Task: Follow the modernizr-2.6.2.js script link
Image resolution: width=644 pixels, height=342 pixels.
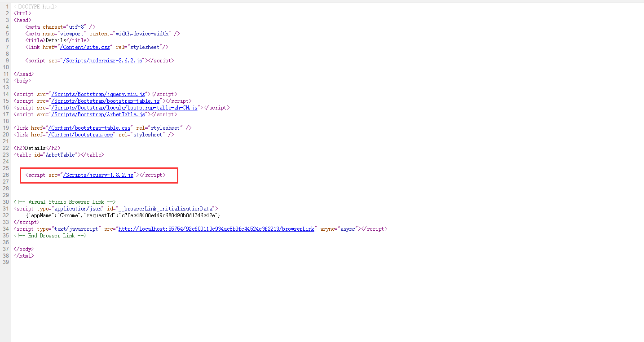Action: tap(103, 61)
